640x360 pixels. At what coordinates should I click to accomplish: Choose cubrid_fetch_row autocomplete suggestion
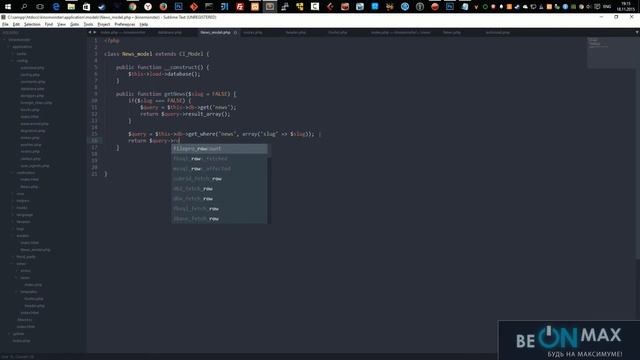[x=219, y=179]
